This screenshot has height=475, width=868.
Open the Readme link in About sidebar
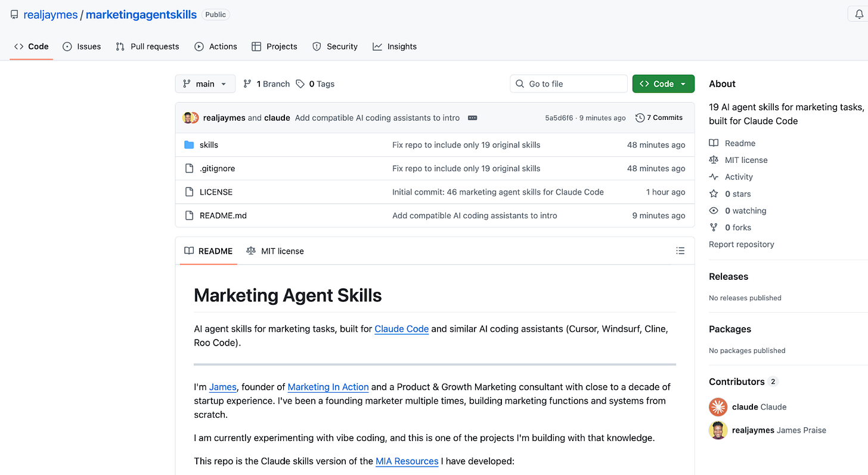pos(733,143)
